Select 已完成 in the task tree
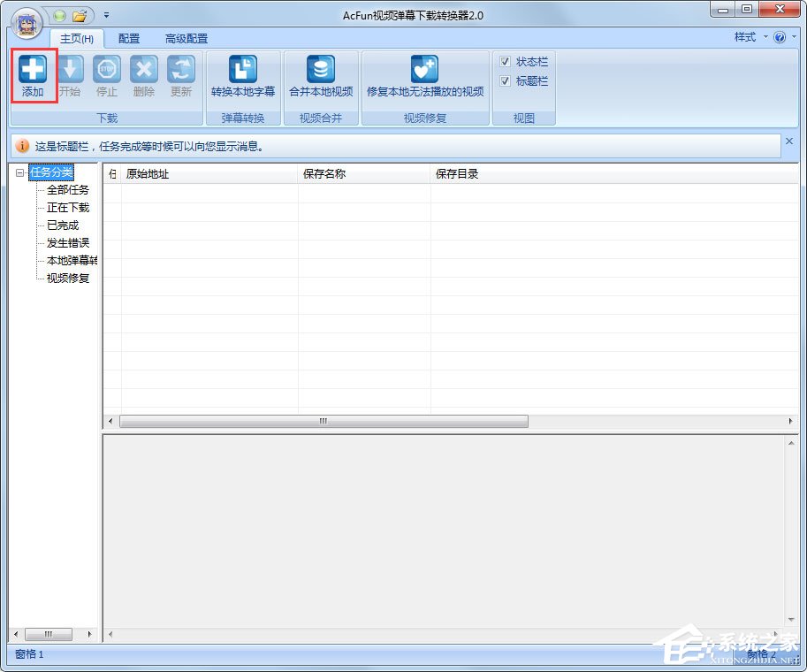The height and width of the screenshot is (672, 807). click(x=63, y=225)
